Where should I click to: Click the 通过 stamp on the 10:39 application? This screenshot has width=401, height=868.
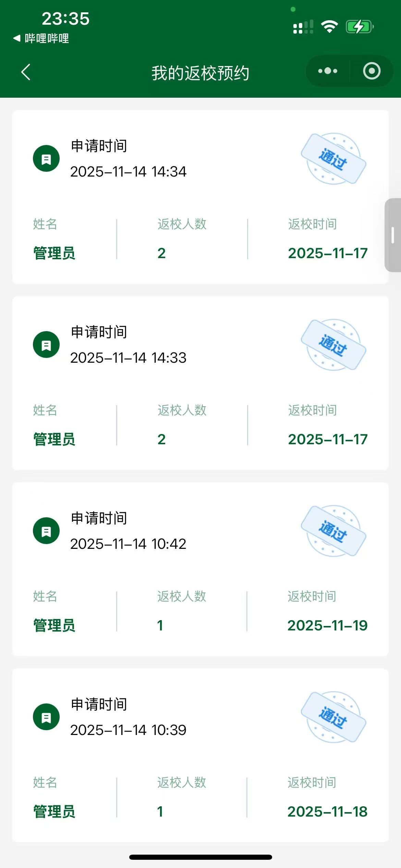(333, 717)
